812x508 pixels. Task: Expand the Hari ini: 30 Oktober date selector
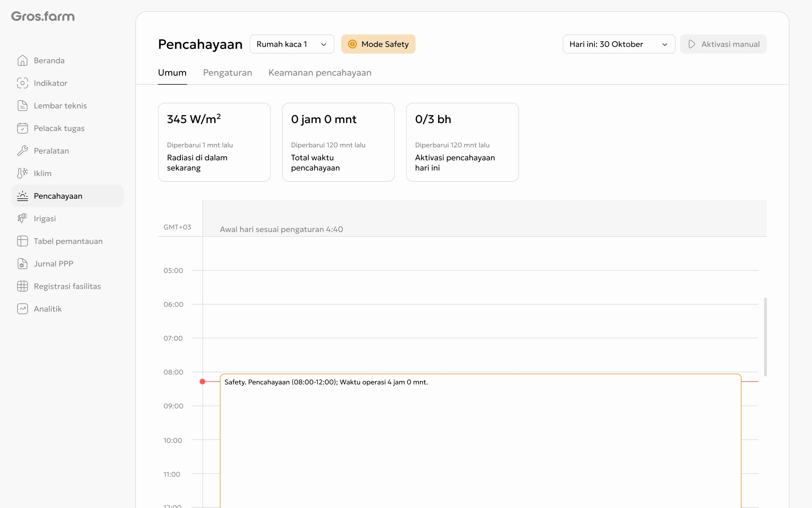coord(619,44)
